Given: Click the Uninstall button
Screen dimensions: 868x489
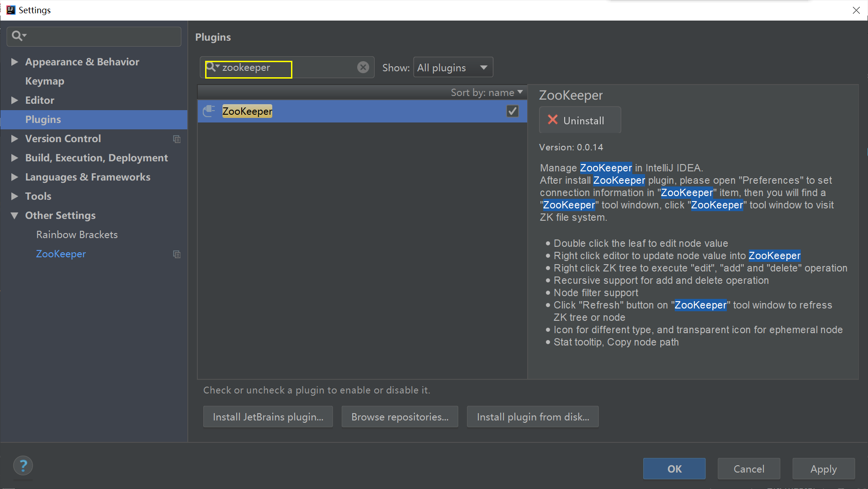Looking at the screenshot, I should click(580, 120).
